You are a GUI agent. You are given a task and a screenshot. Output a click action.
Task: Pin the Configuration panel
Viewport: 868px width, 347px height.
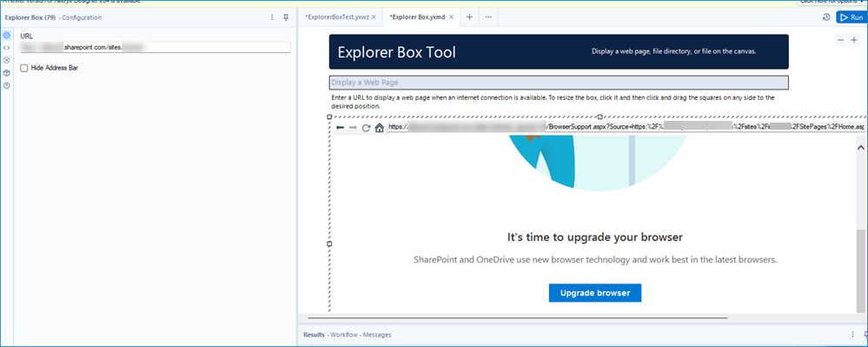pos(286,17)
